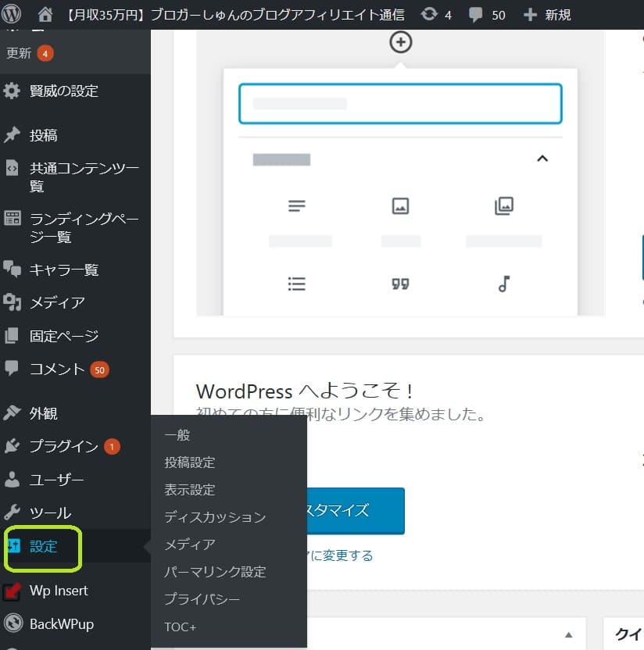The width and height of the screenshot is (644, 650).
Task: Click the audio note block icon
Action: [x=504, y=284]
